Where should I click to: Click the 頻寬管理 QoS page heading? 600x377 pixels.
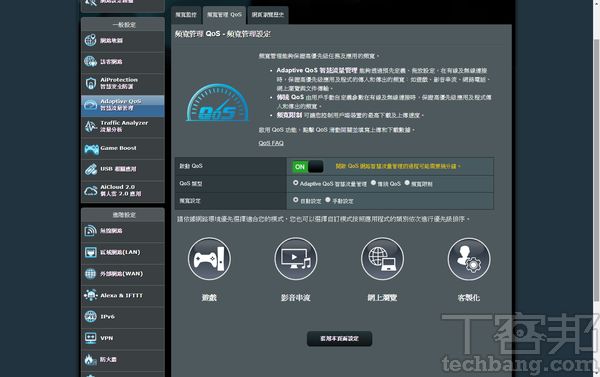tap(223, 34)
